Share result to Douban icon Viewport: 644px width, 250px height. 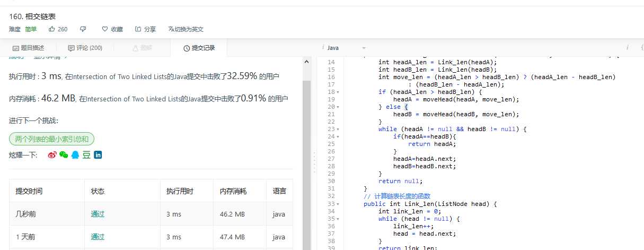[x=86, y=155]
